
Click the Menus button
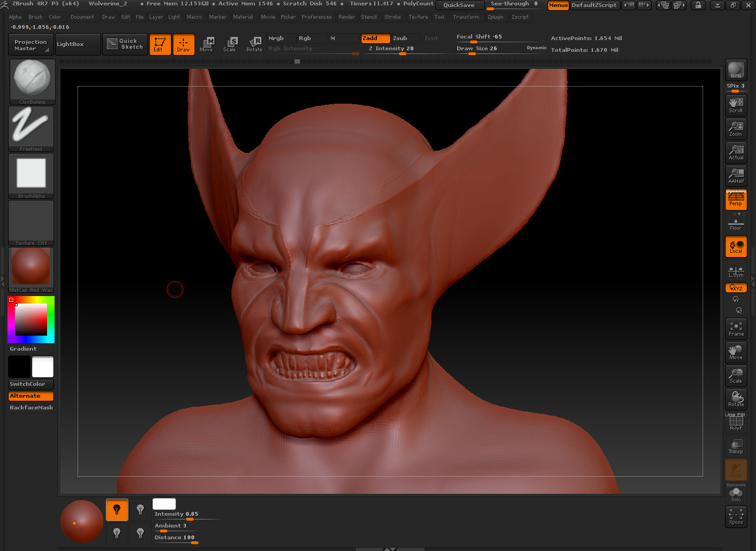point(558,5)
